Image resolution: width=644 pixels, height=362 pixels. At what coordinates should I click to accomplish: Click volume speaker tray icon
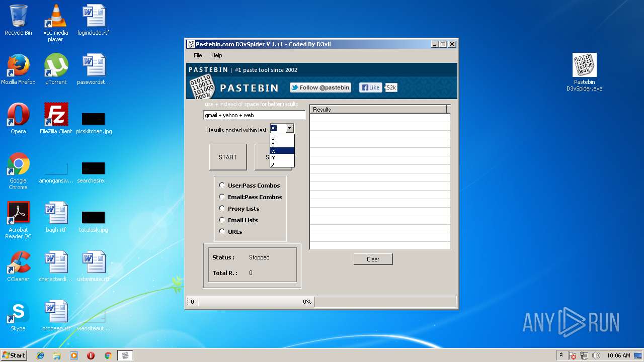coord(596,355)
